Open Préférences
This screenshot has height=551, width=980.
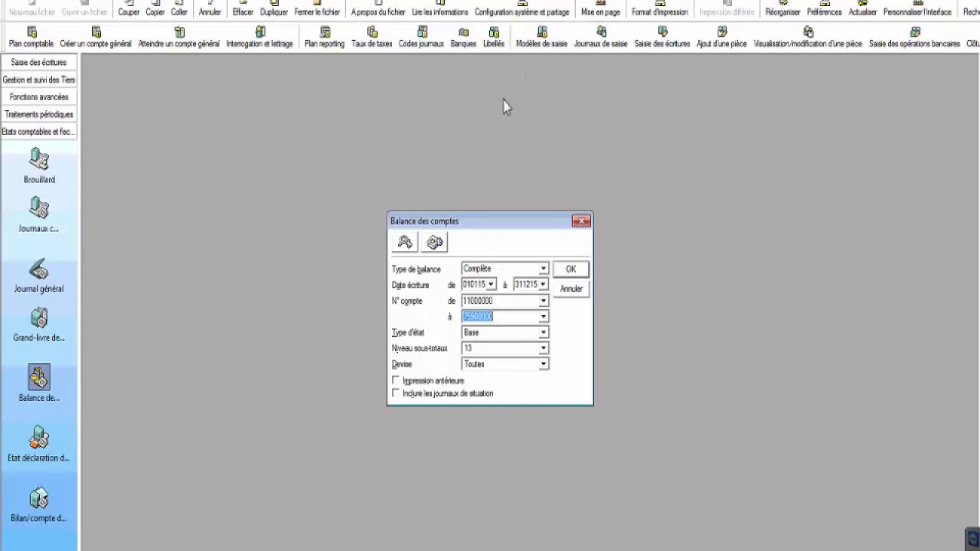click(825, 9)
